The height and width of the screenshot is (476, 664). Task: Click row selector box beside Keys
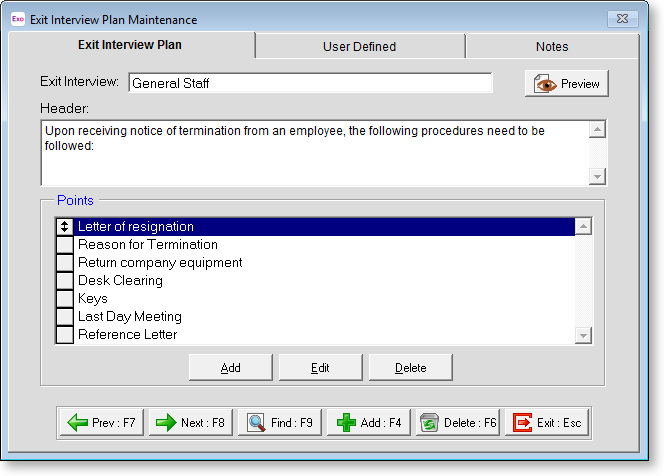65,299
